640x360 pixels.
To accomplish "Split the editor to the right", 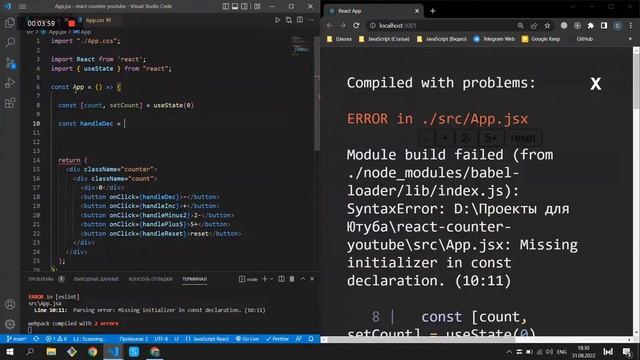I will pyautogui.click(x=300, y=20).
